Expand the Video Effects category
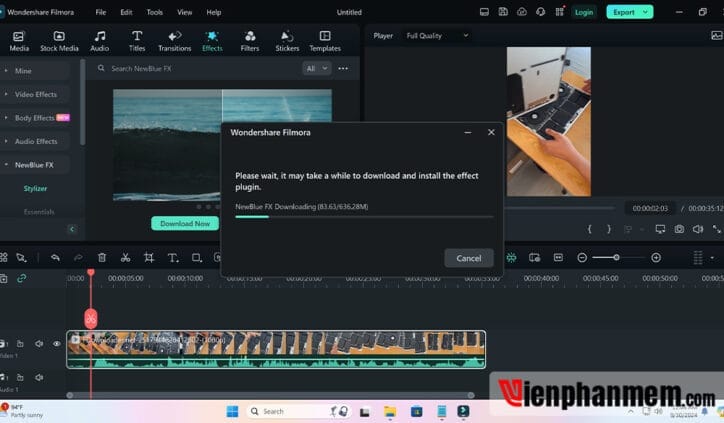 (36, 95)
